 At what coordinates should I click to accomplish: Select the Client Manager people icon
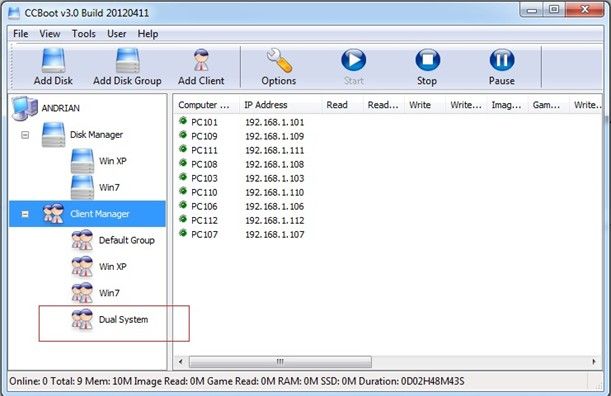tap(53, 214)
